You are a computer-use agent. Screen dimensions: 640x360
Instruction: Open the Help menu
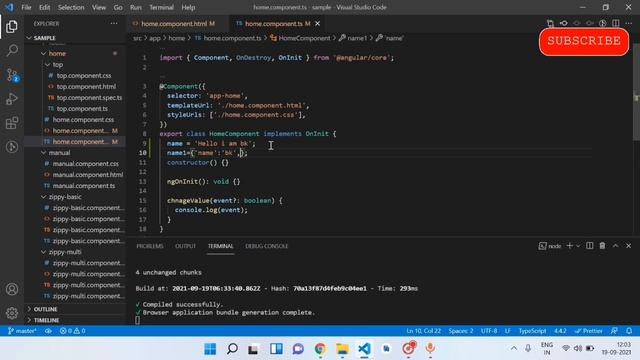pos(188,7)
